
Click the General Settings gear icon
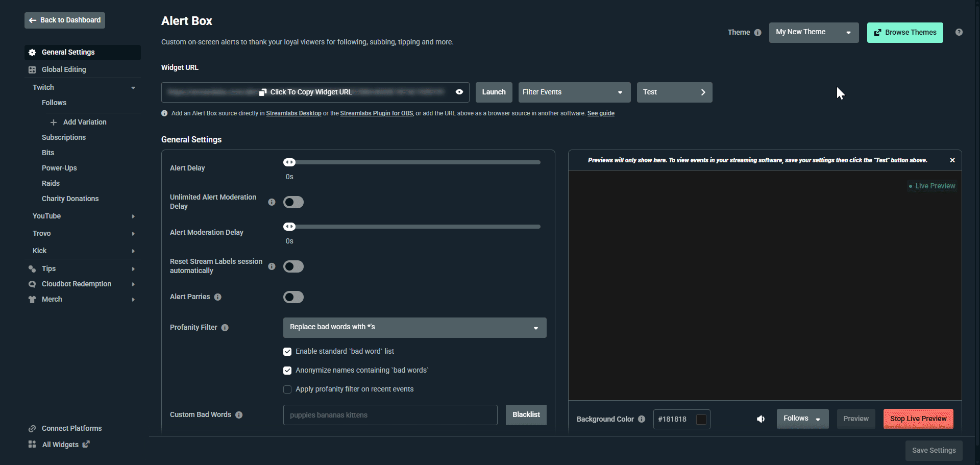(32, 53)
